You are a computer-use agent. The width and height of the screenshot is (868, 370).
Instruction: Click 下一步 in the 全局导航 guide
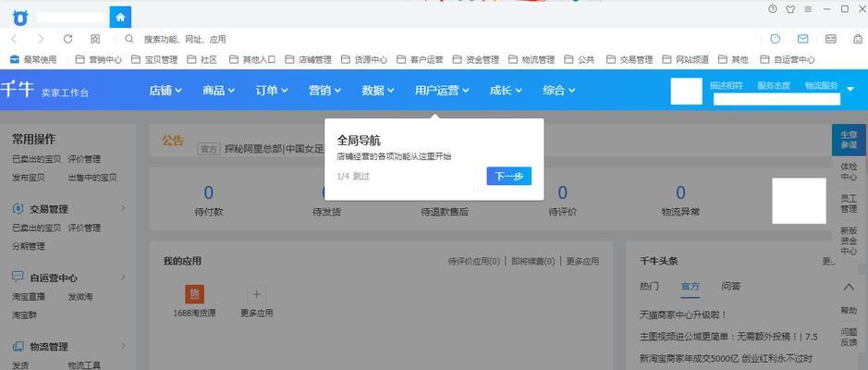509,176
